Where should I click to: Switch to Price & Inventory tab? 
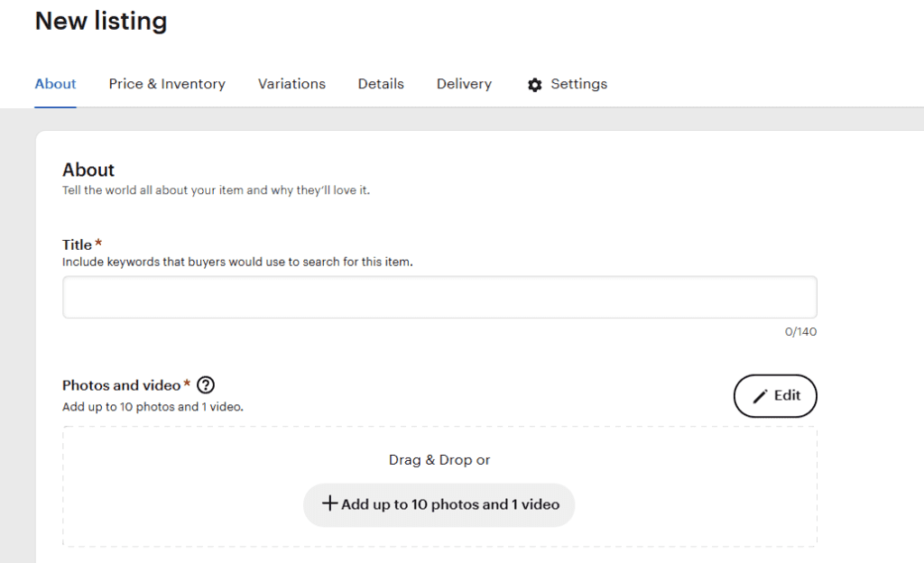click(x=167, y=84)
